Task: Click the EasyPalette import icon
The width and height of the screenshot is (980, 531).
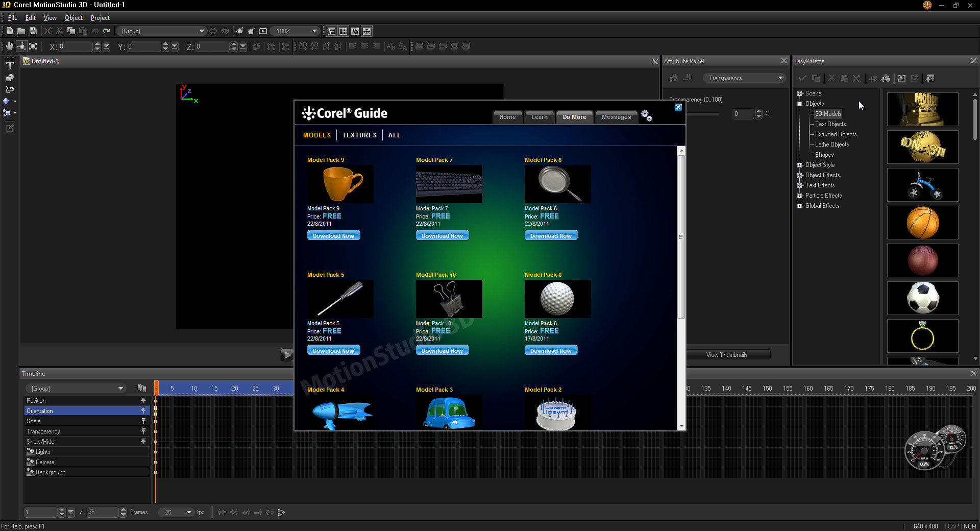Action: (901, 78)
